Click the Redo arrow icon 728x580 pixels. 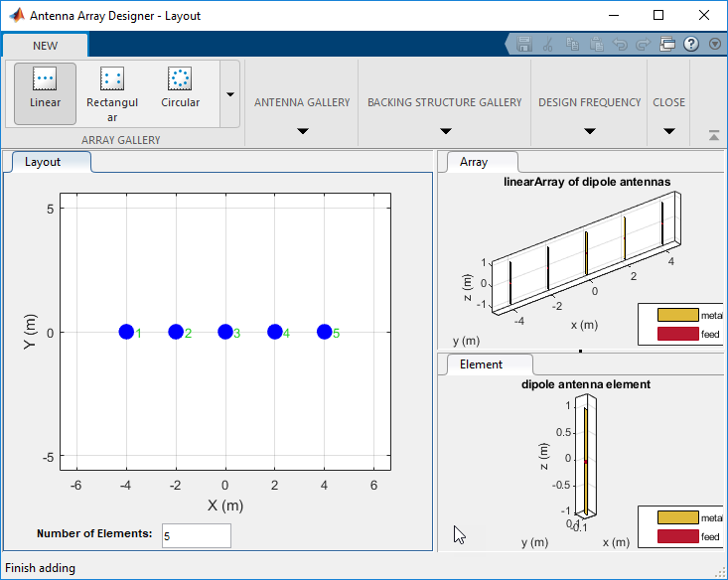point(643,44)
